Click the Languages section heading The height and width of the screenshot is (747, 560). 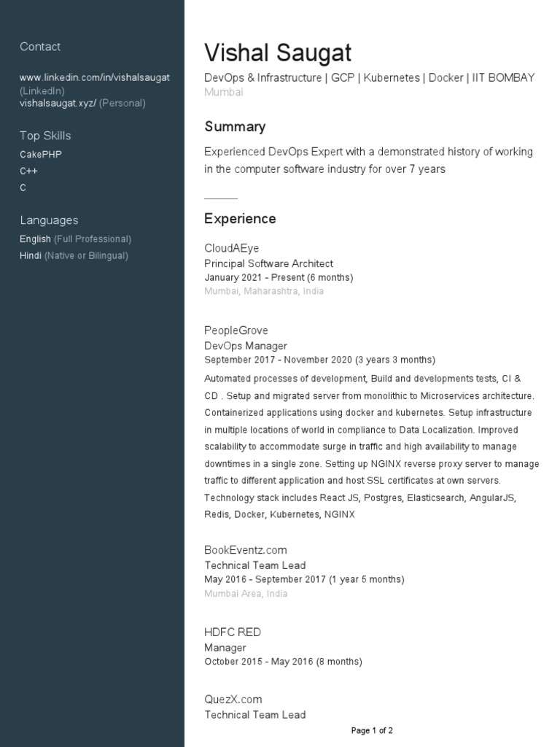[x=49, y=220]
